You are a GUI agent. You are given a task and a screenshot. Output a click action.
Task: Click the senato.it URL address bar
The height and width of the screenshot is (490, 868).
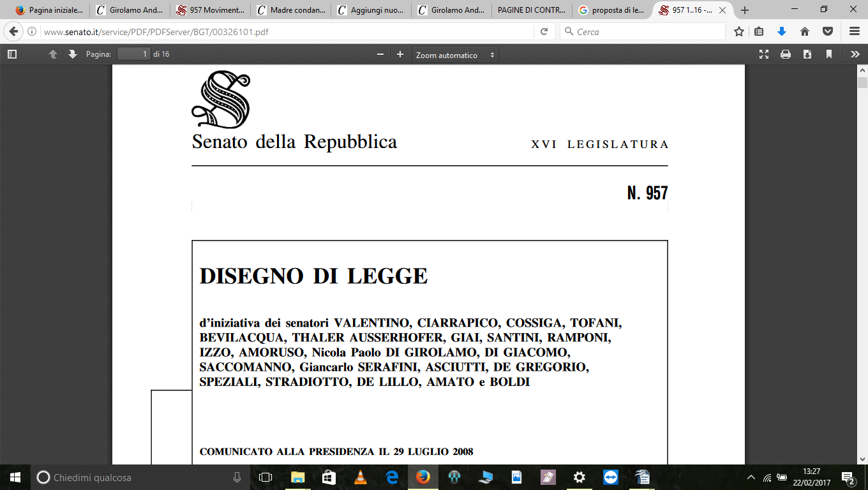tap(287, 31)
